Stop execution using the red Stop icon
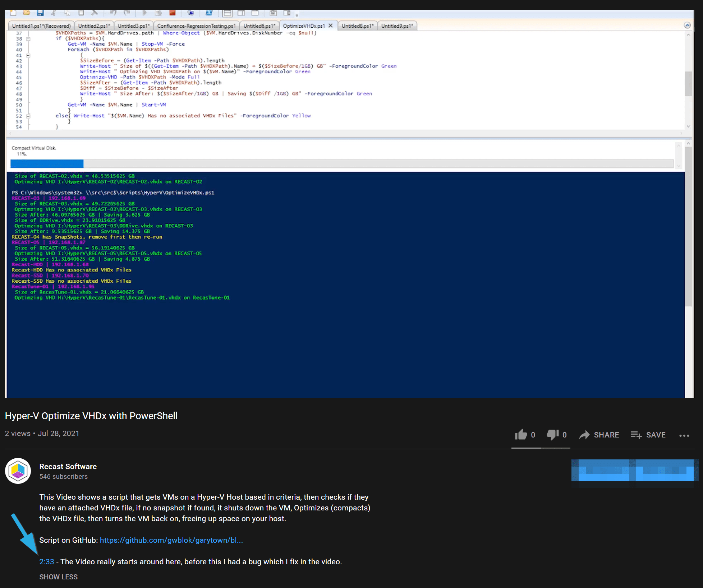 (x=173, y=13)
